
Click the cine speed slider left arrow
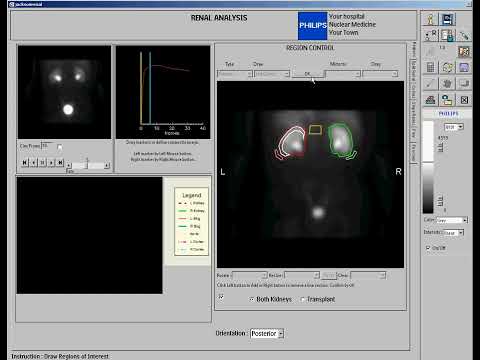[x=69, y=165]
